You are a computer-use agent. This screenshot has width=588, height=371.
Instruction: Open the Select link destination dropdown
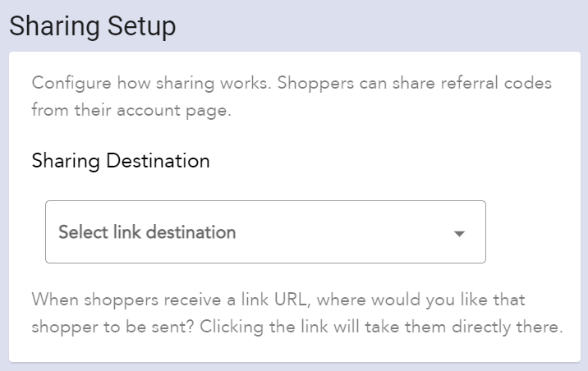265,231
